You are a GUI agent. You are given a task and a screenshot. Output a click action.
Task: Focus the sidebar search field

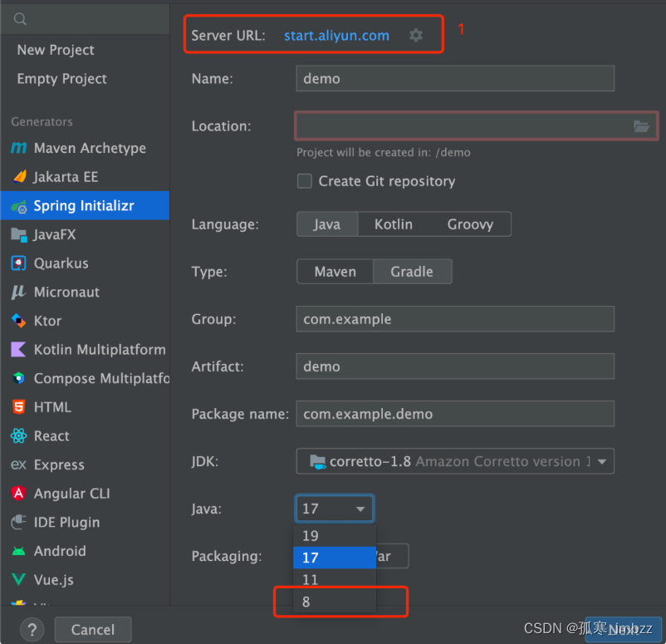click(85, 19)
